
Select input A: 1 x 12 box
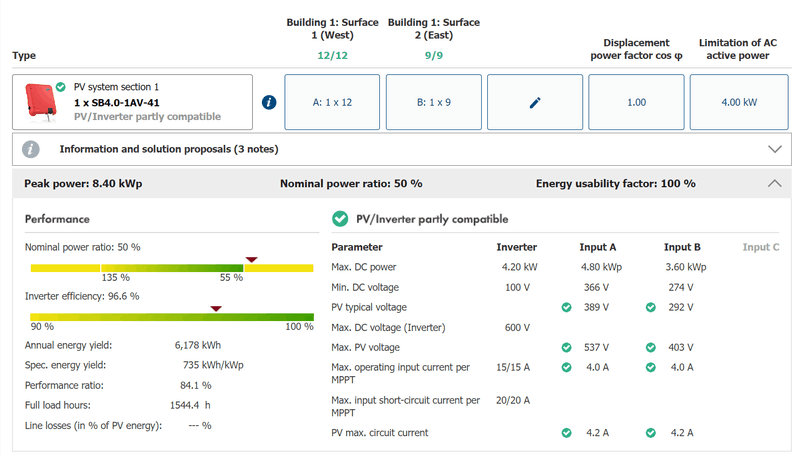(x=332, y=102)
